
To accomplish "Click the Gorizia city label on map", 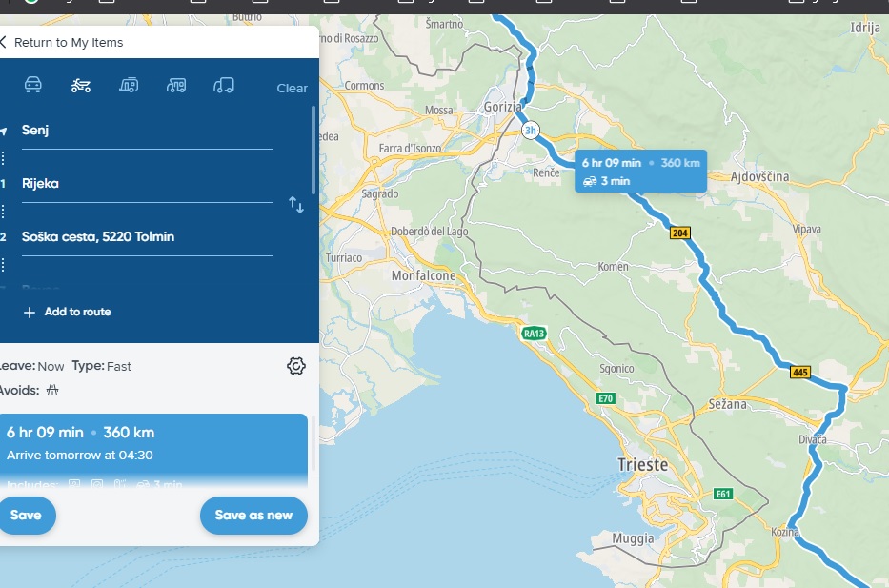I will pos(502,107).
